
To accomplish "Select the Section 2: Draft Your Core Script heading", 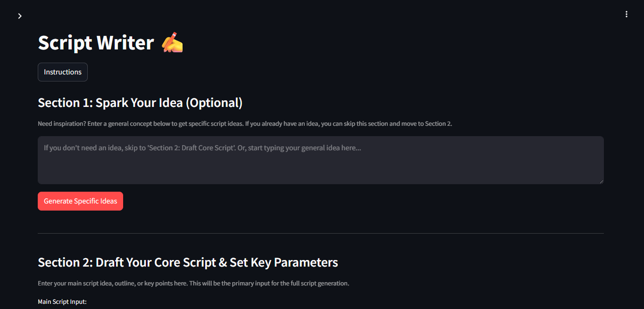I will (x=188, y=262).
